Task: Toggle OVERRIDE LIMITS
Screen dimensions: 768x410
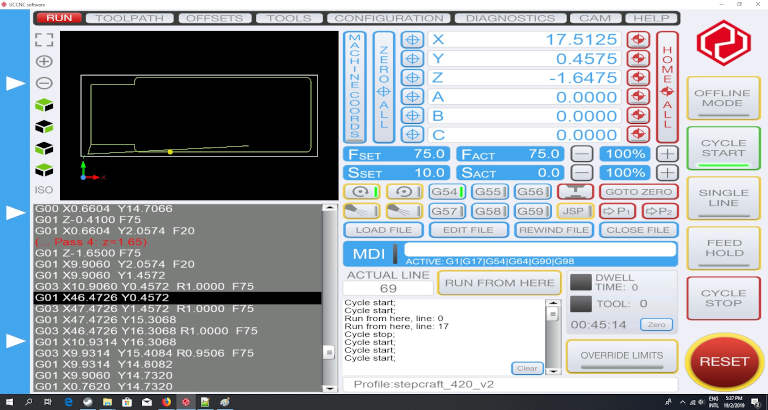Action: pos(622,356)
